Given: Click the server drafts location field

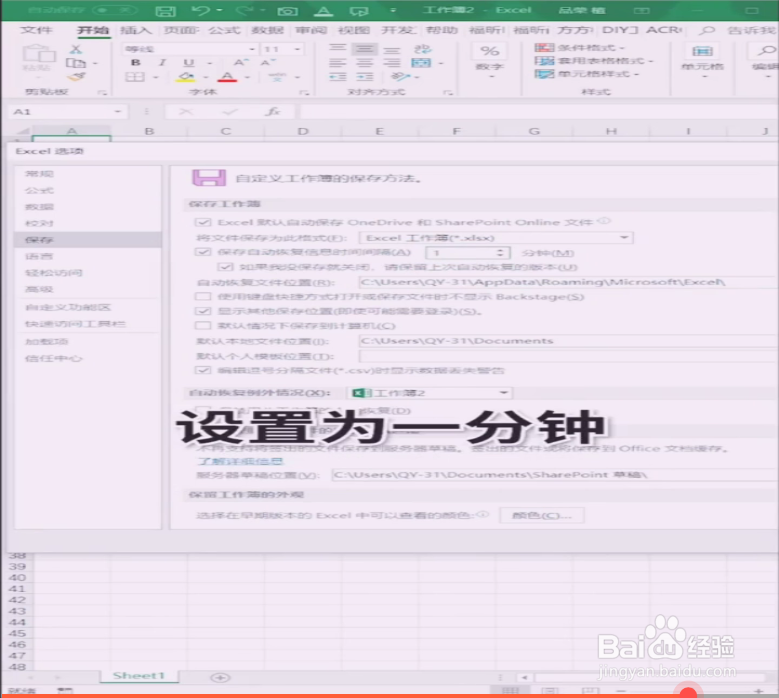Looking at the screenshot, I should (554, 474).
